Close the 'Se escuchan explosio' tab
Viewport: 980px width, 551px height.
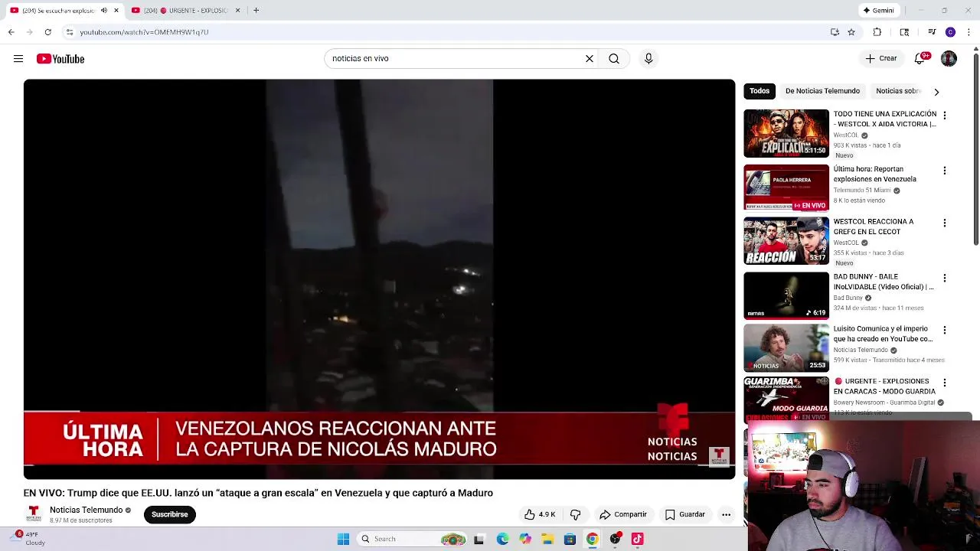tap(116, 11)
